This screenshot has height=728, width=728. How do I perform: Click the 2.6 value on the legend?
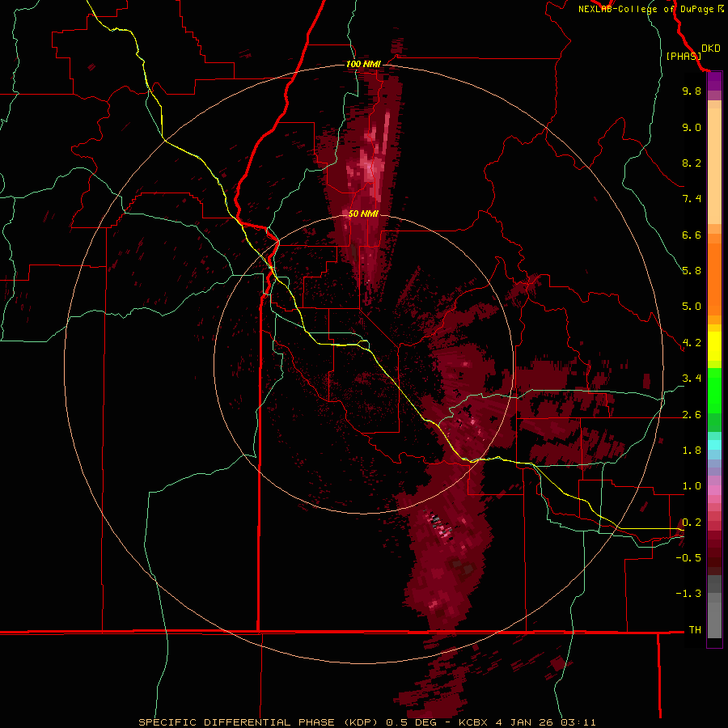[692, 415]
